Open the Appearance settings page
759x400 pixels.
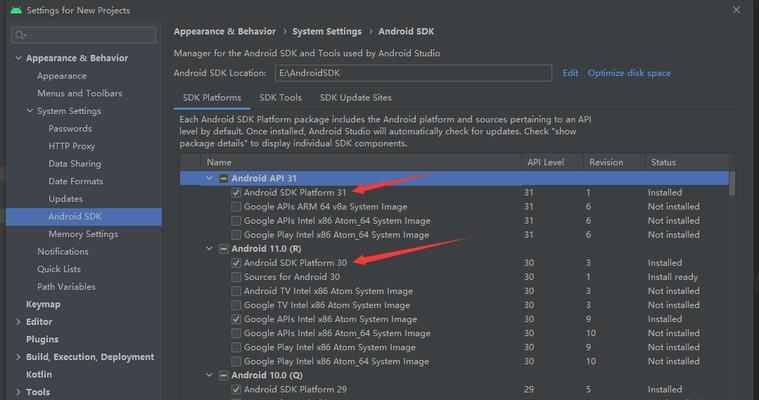click(x=62, y=76)
